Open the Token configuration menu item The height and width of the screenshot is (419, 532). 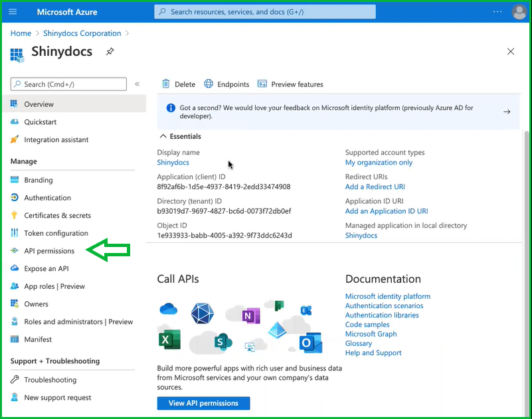[x=56, y=233]
